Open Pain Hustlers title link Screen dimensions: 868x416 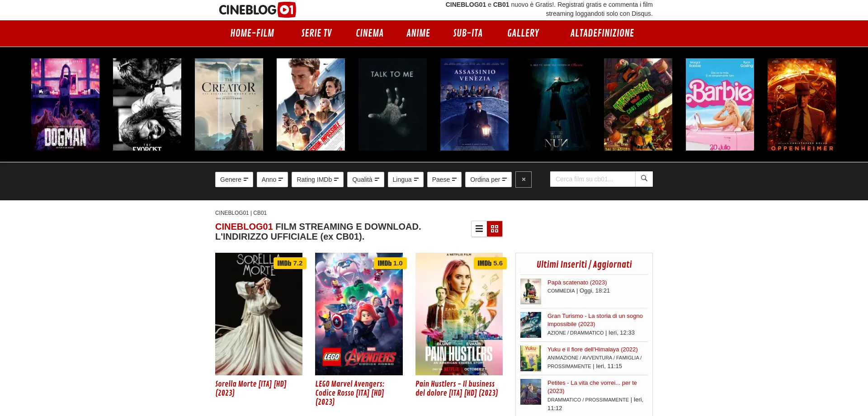tap(457, 388)
